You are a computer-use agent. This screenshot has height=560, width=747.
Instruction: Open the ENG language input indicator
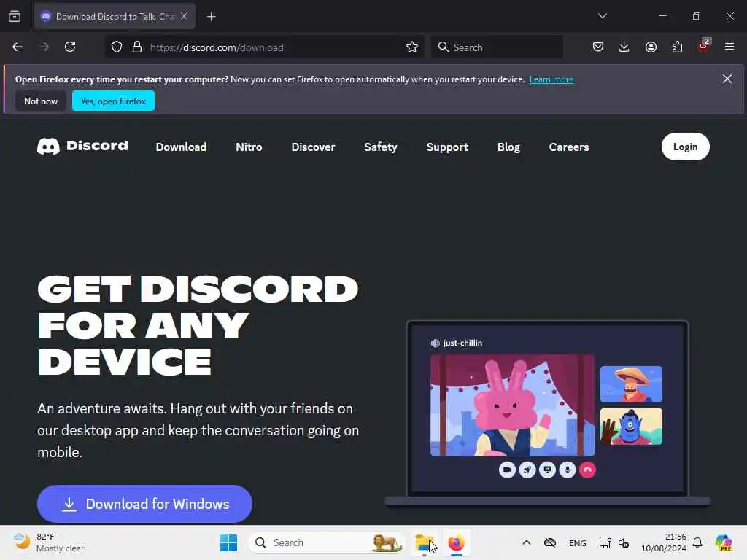[578, 542]
